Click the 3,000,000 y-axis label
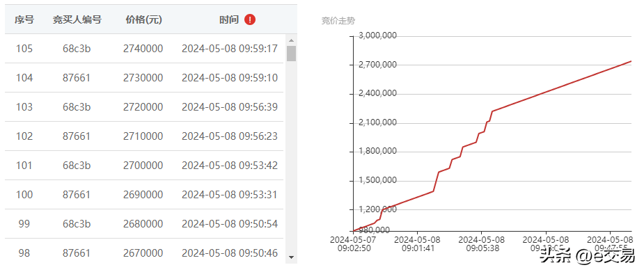Screen dimensions: 644x272 coord(377,35)
